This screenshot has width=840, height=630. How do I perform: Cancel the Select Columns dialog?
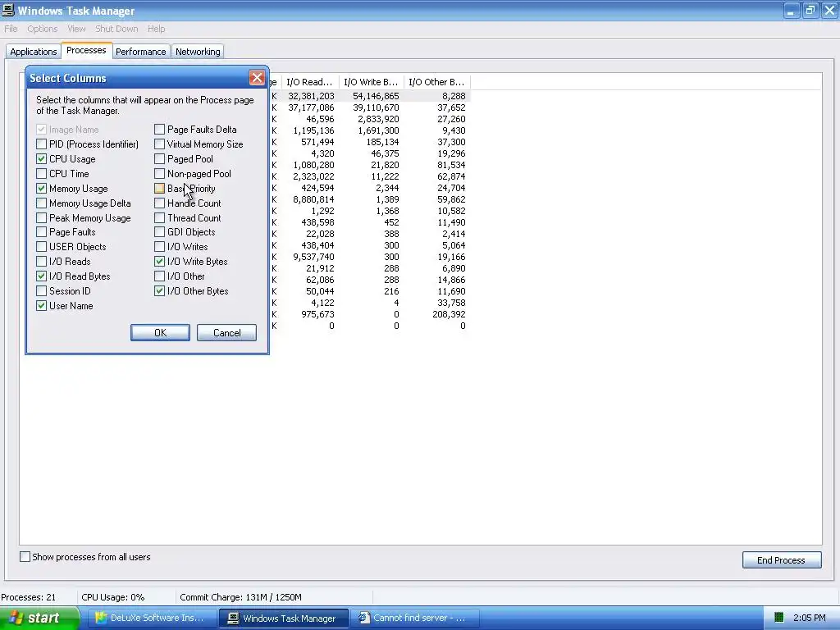click(226, 333)
